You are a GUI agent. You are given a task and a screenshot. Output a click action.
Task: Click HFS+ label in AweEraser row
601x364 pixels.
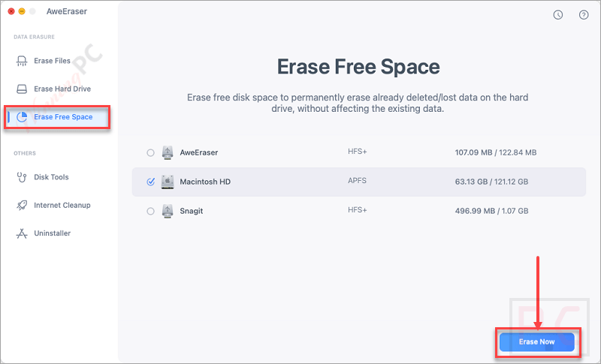click(x=358, y=152)
